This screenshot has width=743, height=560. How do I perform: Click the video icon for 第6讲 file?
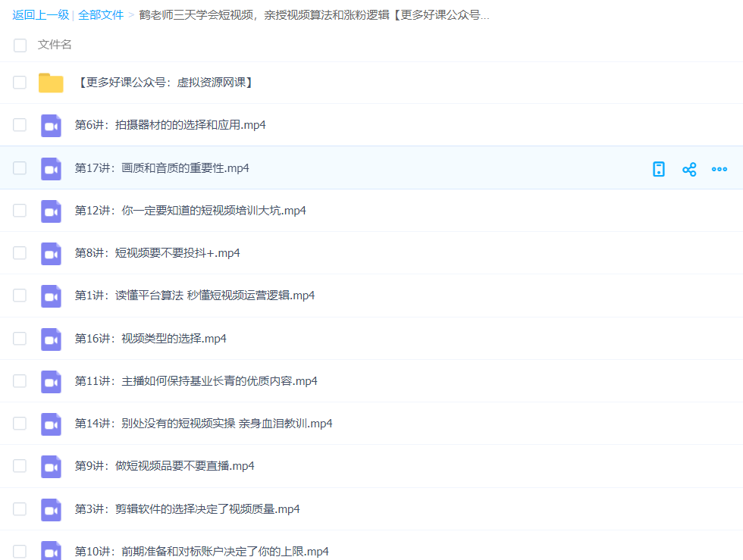(x=51, y=126)
